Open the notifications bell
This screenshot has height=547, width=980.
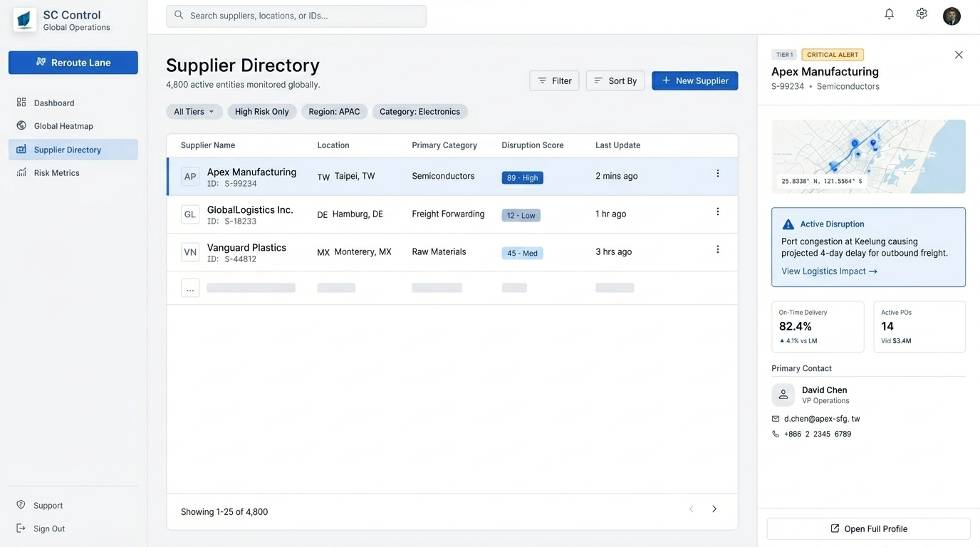click(x=889, y=14)
